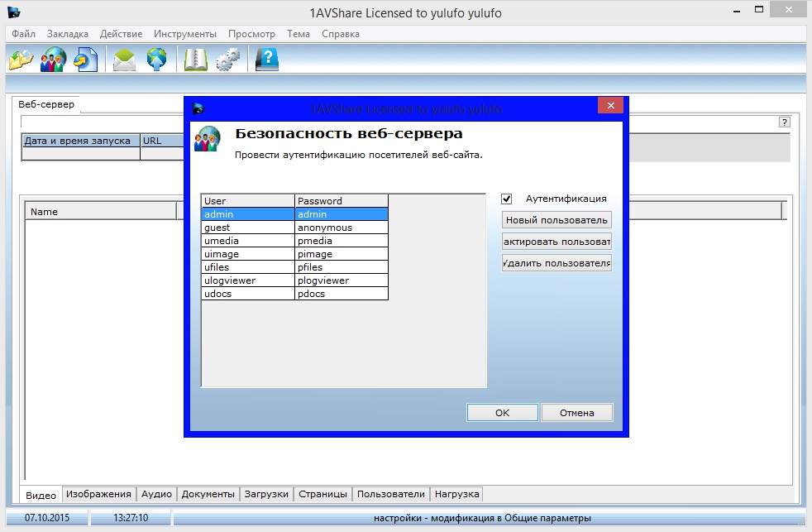Open the gears settings toolbar icon
This screenshot has width=812, height=532.
228,59
